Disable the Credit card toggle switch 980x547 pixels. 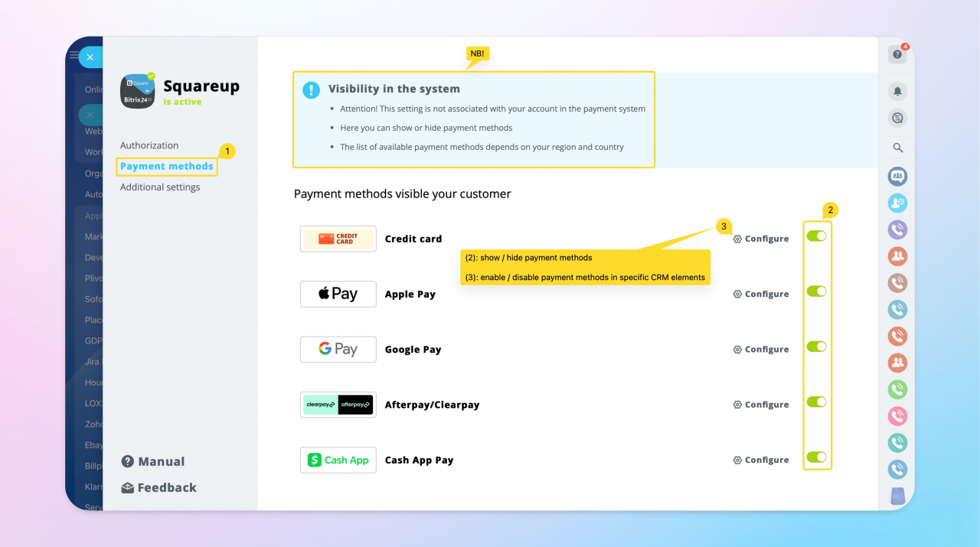pos(816,237)
